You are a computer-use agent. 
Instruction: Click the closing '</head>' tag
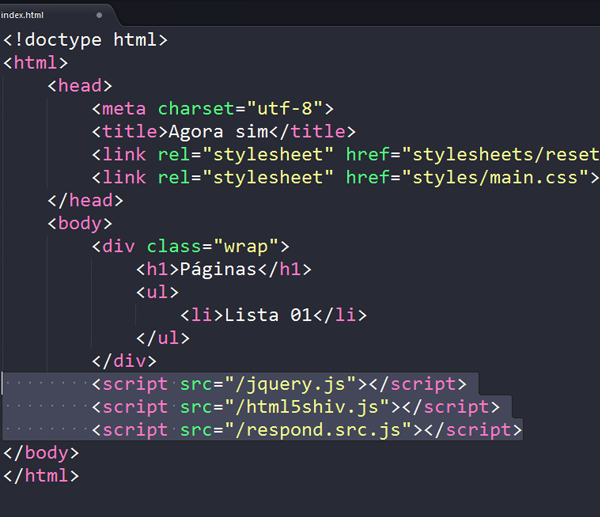[x=85, y=201]
